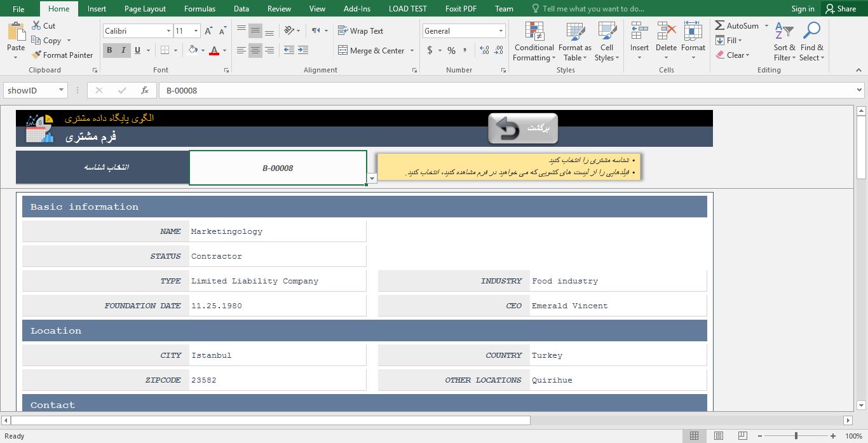Image resolution: width=868 pixels, height=443 pixels.
Task: Open the Foxit PDF tab
Action: point(461,9)
